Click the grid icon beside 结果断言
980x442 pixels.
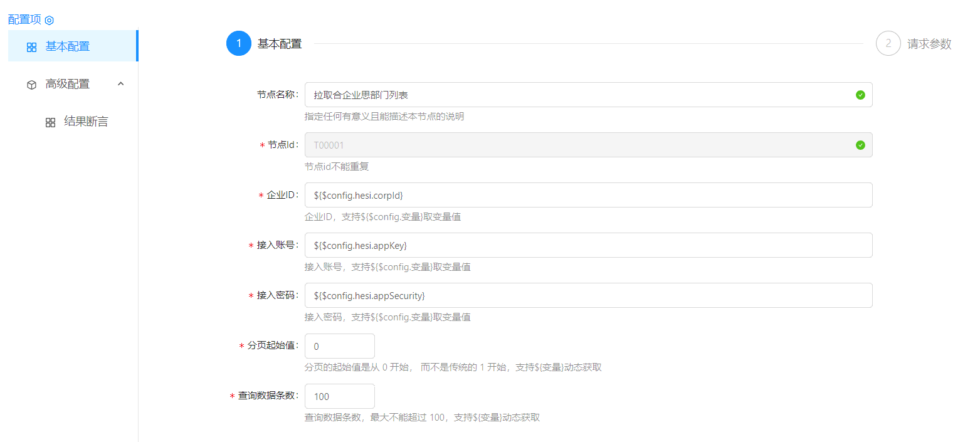click(51, 122)
